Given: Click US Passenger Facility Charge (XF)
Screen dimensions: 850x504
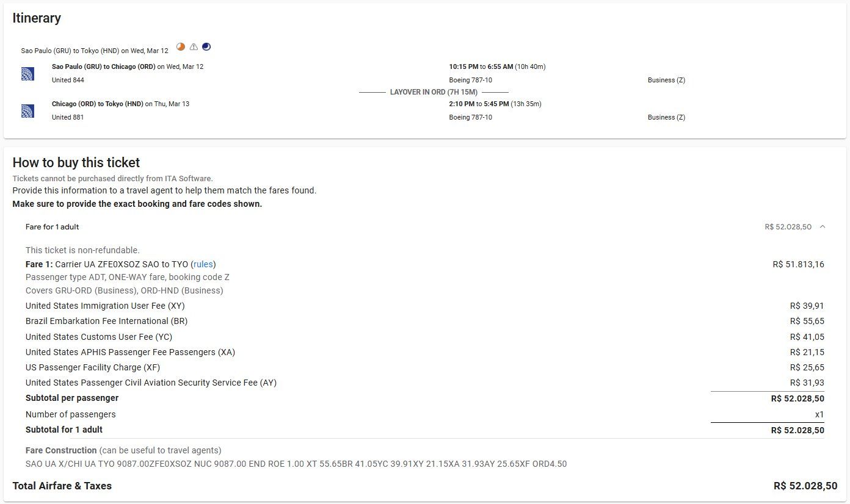Looking at the screenshot, I should pos(93,367).
